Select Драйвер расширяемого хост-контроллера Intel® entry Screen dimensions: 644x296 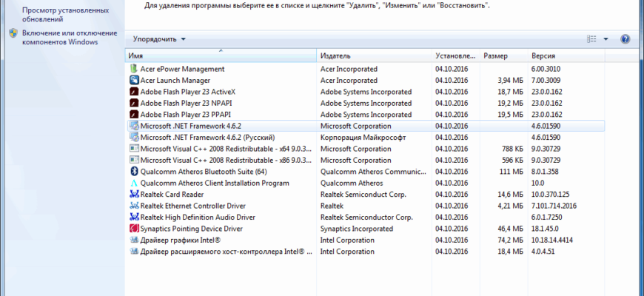click(x=366, y=252)
